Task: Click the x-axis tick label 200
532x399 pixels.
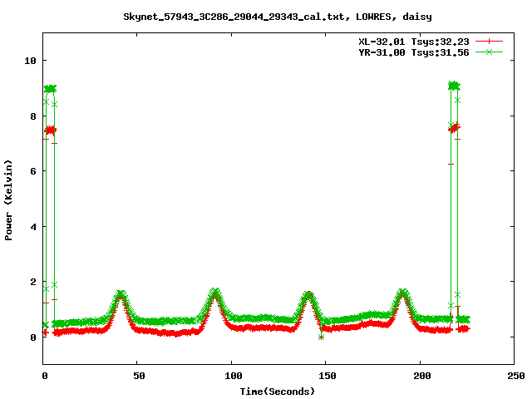Action: point(421,376)
